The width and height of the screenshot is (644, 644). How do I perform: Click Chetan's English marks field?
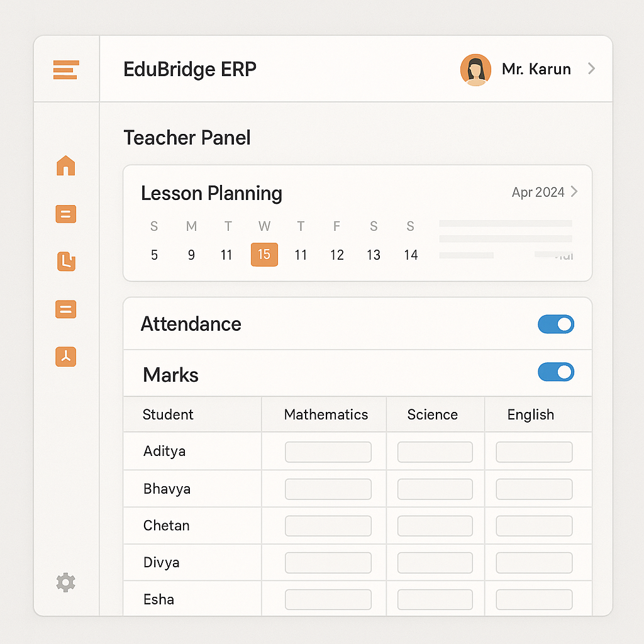534,526
